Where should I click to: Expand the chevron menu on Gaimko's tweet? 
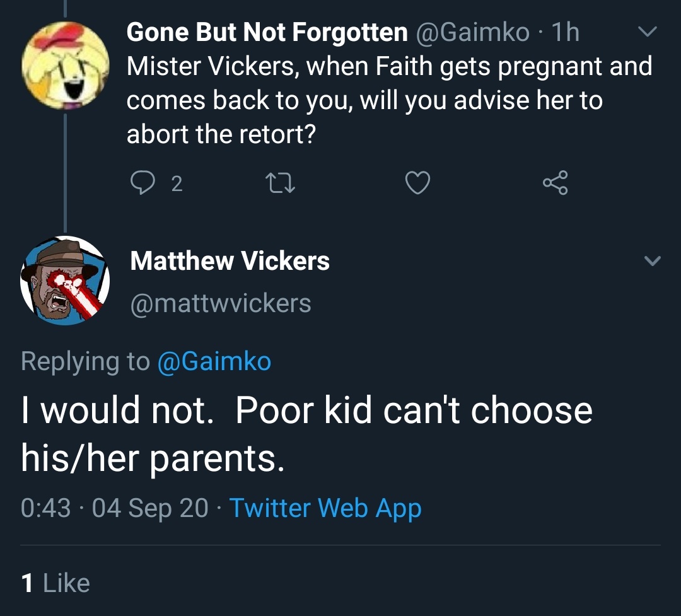click(x=647, y=32)
